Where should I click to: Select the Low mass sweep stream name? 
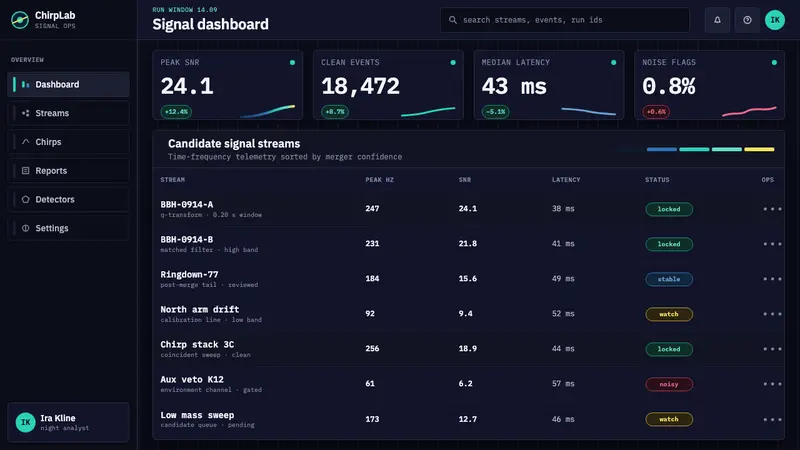[x=197, y=415]
